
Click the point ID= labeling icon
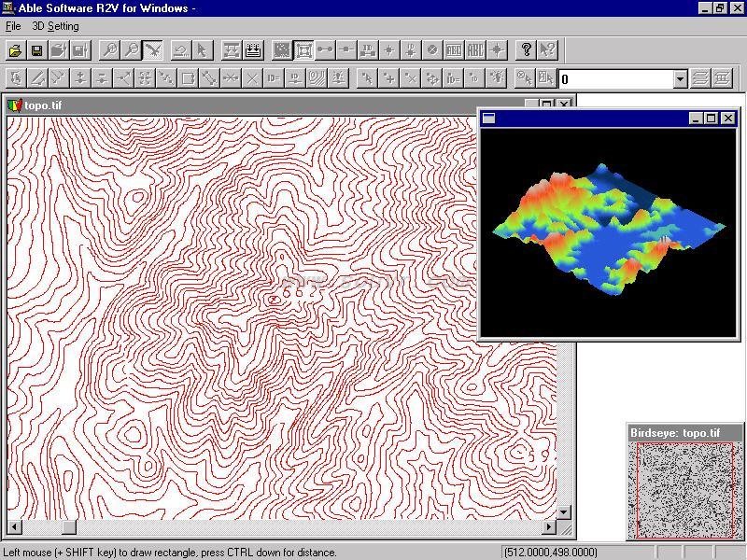[x=453, y=78]
